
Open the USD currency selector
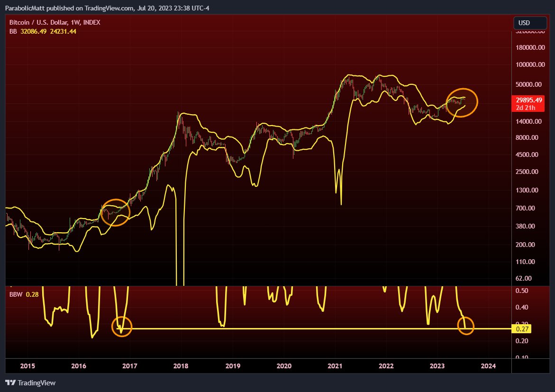point(530,23)
